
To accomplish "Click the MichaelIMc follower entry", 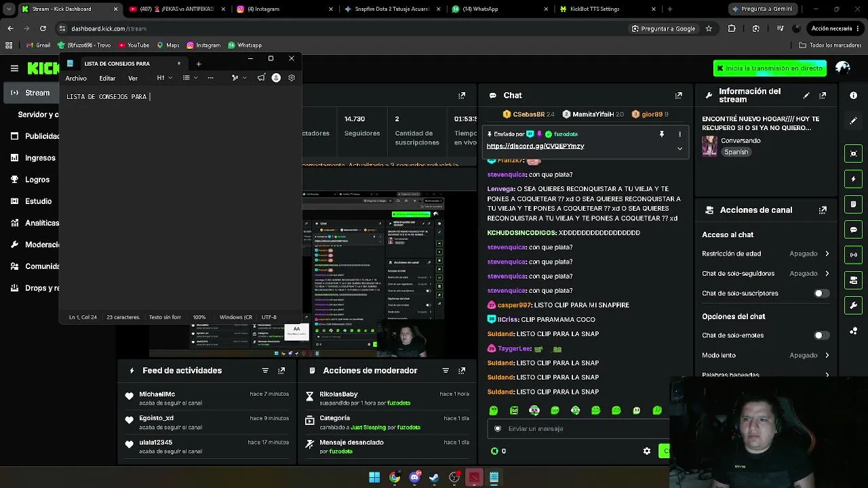I will point(207,399).
